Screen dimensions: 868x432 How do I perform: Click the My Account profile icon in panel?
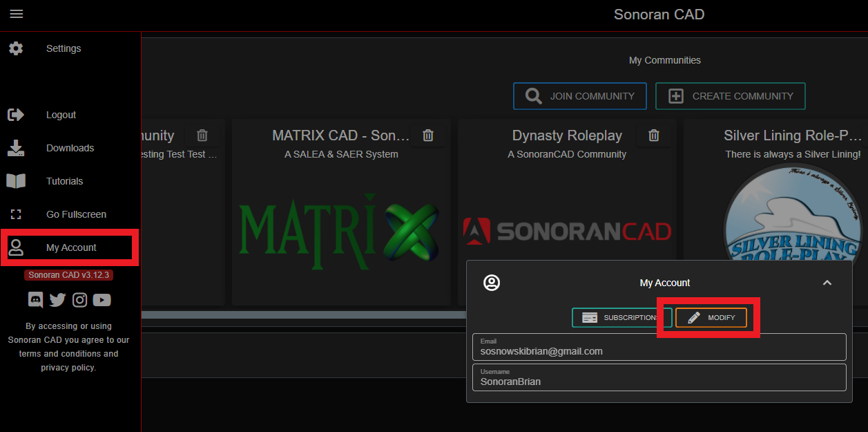coord(492,283)
